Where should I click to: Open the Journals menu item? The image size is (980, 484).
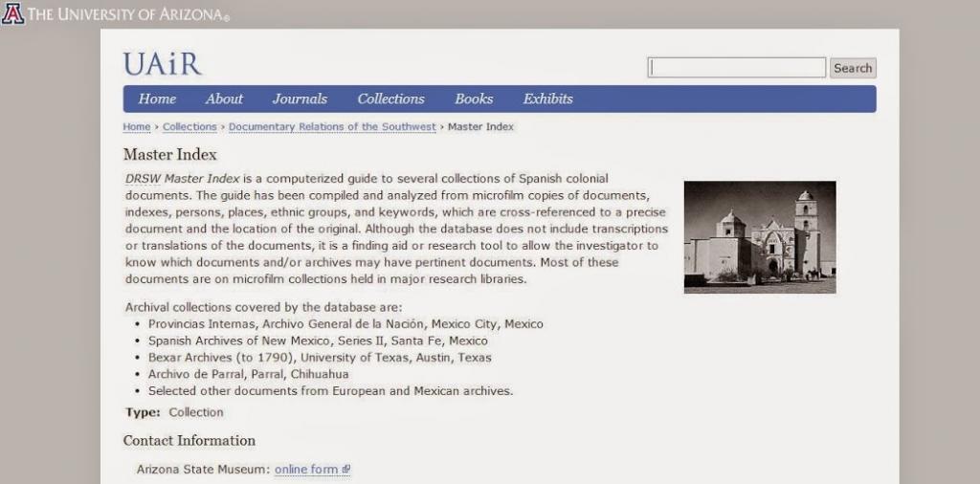pos(300,99)
